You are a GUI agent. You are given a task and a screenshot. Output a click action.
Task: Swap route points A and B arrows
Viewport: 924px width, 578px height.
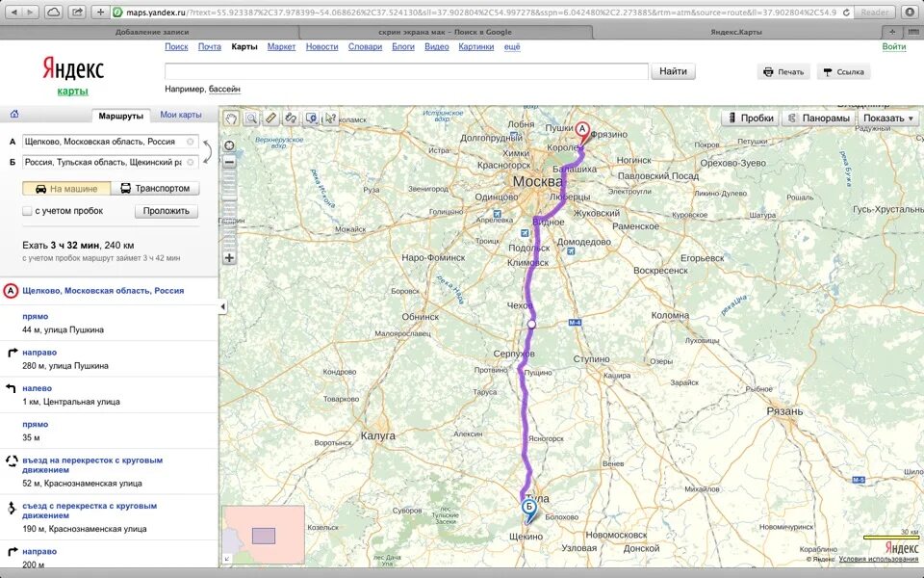206,151
